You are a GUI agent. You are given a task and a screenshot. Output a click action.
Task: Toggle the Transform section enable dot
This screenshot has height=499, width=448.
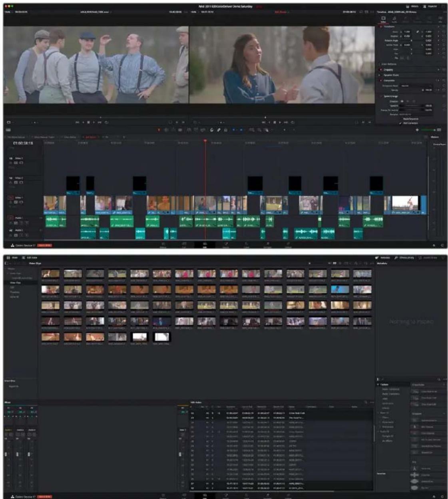tap(380, 26)
